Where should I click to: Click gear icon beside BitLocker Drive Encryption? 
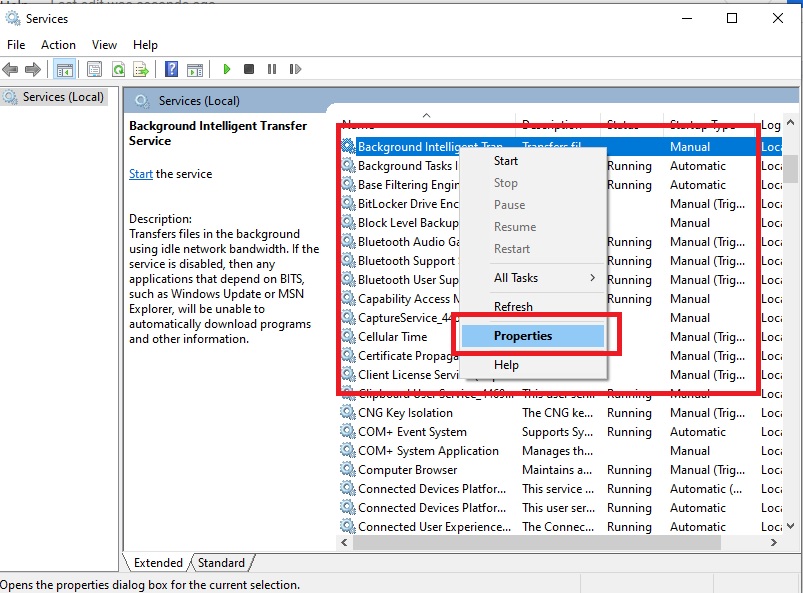pos(348,203)
